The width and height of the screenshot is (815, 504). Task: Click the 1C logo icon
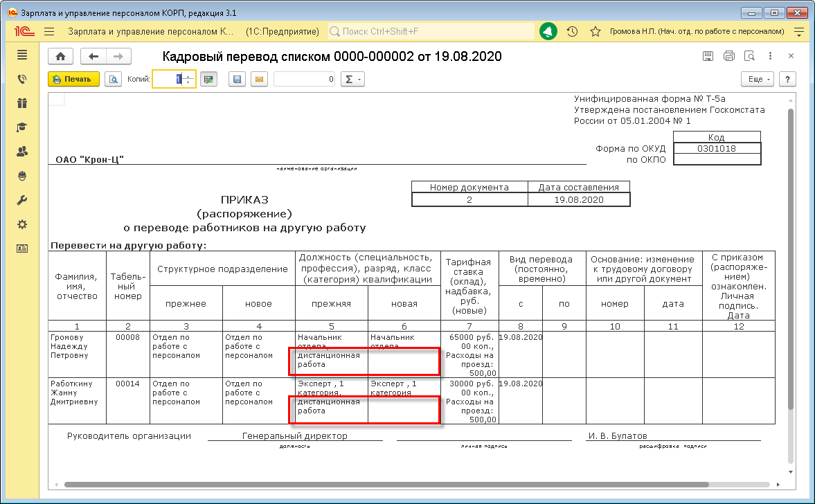tap(24, 32)
